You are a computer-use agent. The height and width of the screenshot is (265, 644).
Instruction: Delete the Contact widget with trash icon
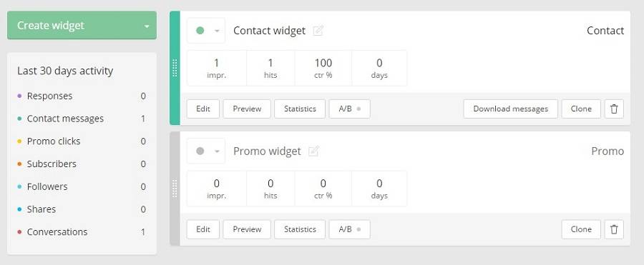coord(614,109)
